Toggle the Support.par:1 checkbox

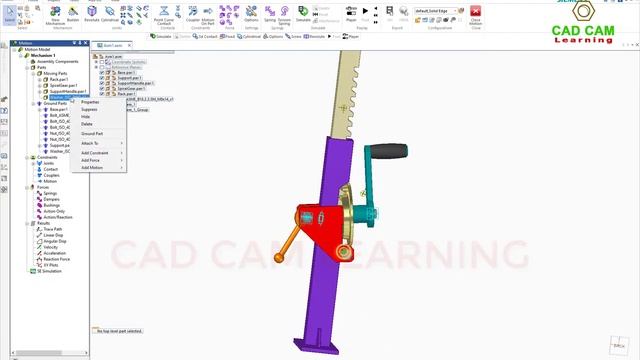[x=102, y=78]
